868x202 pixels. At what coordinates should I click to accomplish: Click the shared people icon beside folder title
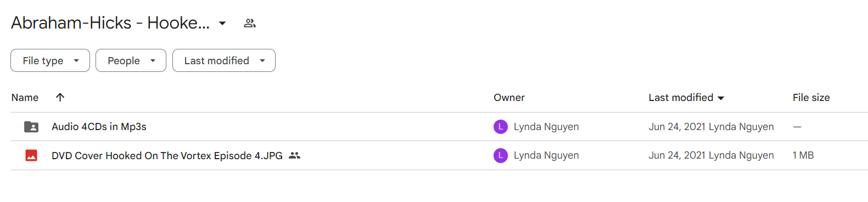[x=250, y=23]
